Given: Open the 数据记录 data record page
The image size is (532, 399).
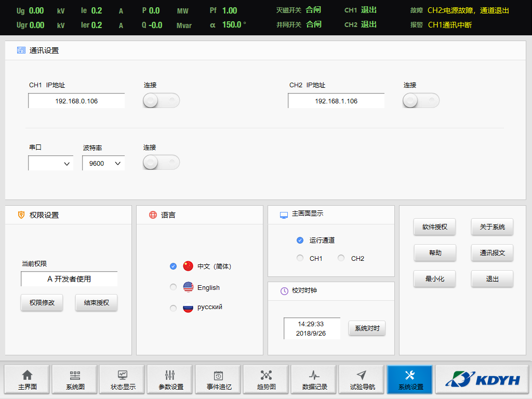Looking at the screenshot, I should coord(314,379).
